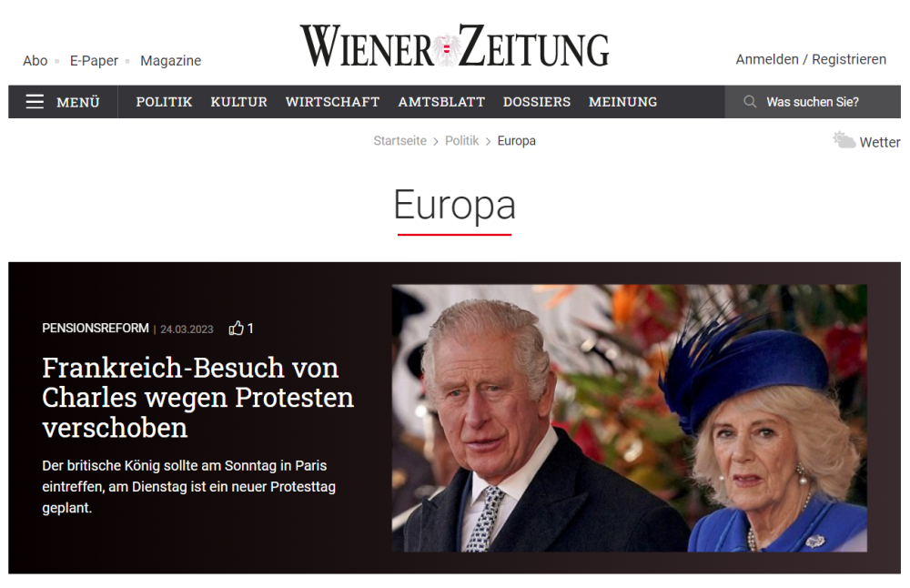
Task: Open the Politik menu item
Action: pos(164,102)
